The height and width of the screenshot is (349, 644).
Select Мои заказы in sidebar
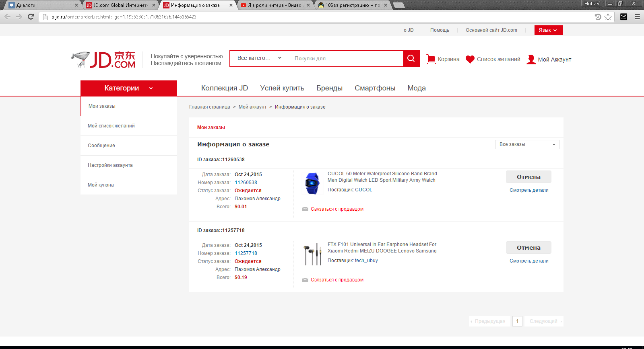[x=129, y=106]
